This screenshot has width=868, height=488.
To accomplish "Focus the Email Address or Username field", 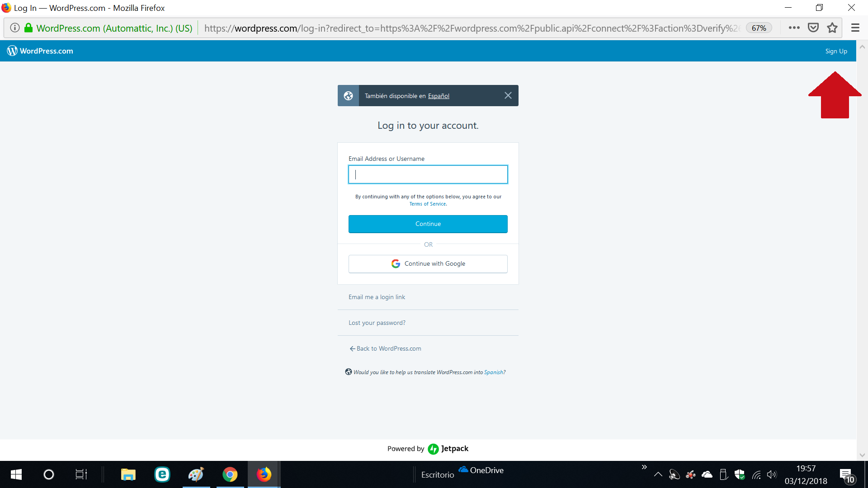I will pyautogui.click(x=428, y=174).
